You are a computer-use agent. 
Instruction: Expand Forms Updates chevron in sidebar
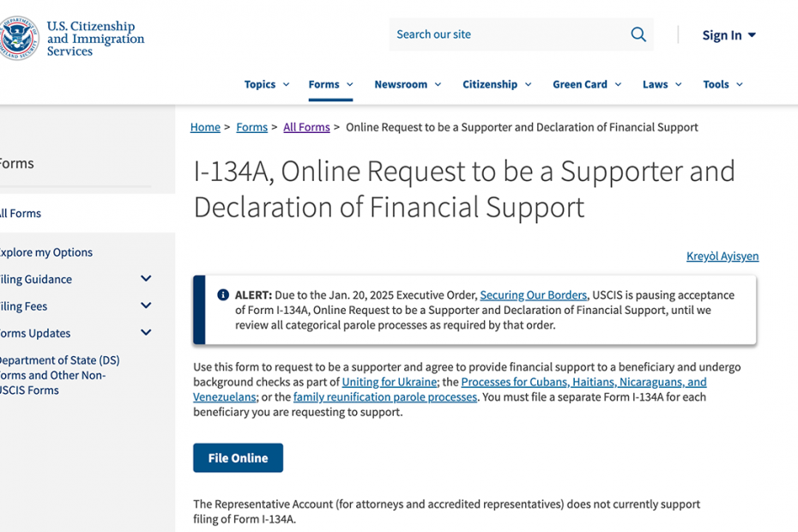coord(146,332)
